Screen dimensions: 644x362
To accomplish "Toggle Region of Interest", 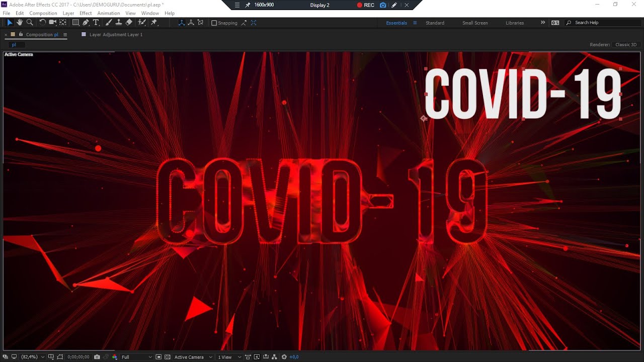I will click(x=158, y=357).
